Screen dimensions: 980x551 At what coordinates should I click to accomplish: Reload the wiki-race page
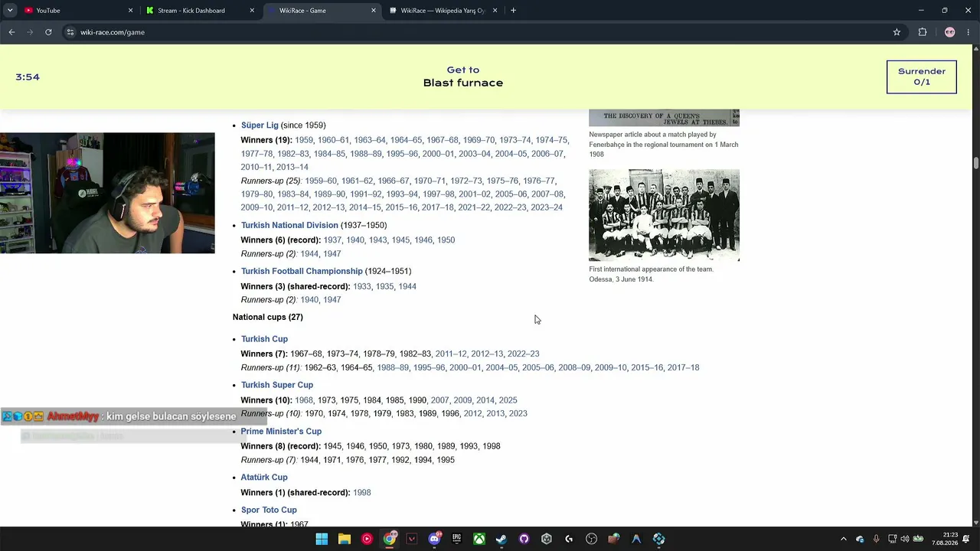coord(48,32)
